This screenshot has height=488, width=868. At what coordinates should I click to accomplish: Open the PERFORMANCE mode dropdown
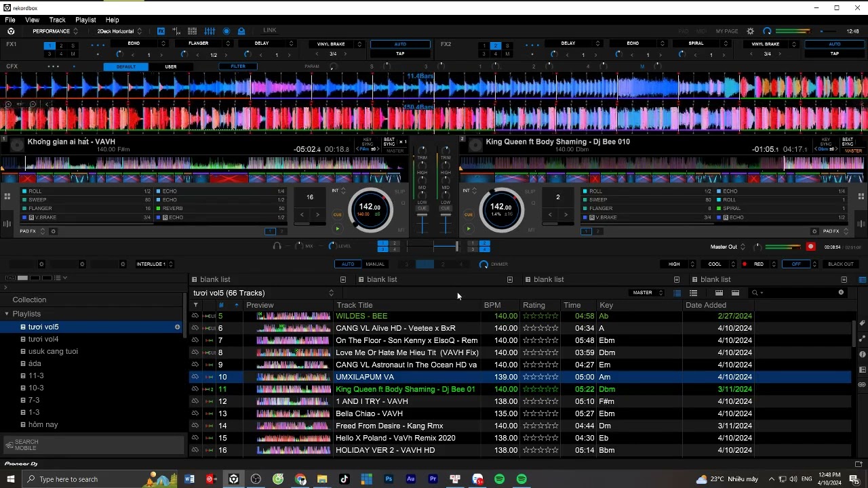55,31
